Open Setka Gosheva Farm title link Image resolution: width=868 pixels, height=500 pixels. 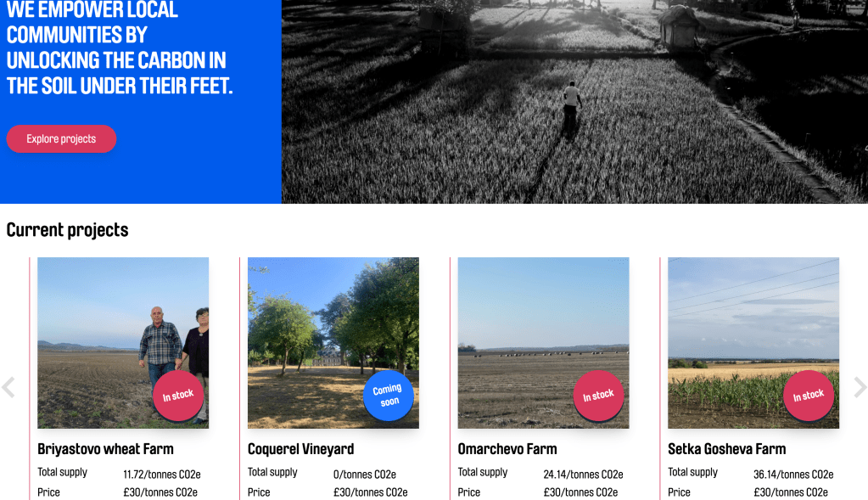[727, 449]
